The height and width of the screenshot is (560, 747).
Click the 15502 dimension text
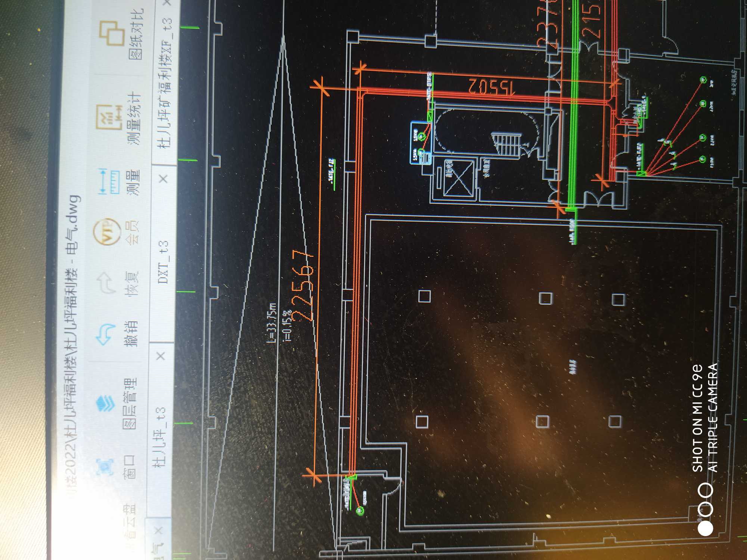click(492, 87)
